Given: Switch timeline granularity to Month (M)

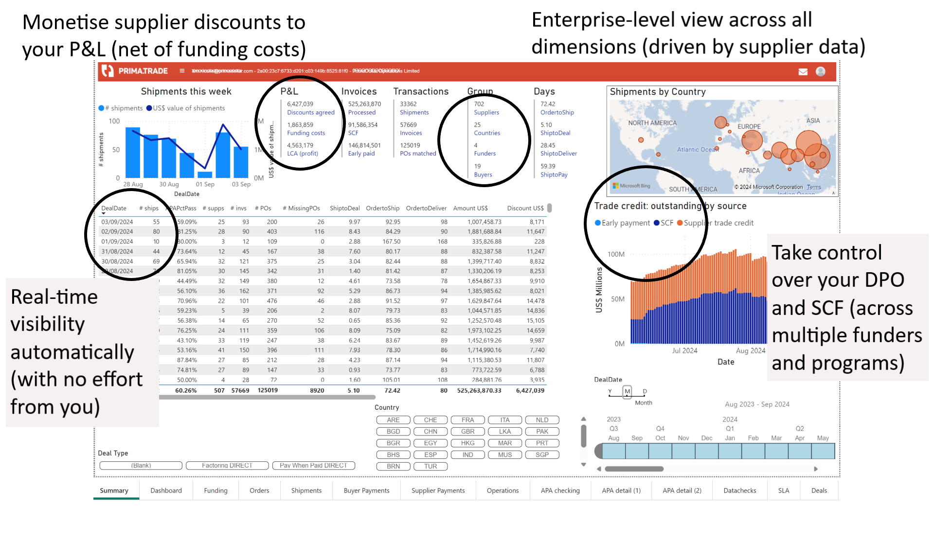Looking at the screenshot, I should point(627,391).
